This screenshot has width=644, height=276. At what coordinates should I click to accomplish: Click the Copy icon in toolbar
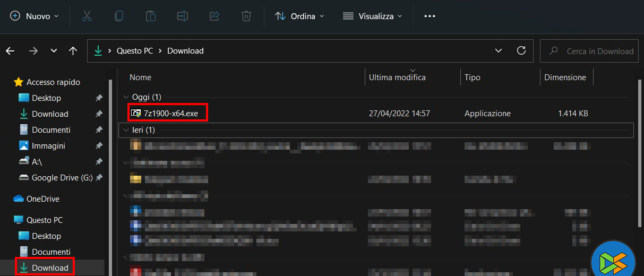pos(119,16)
